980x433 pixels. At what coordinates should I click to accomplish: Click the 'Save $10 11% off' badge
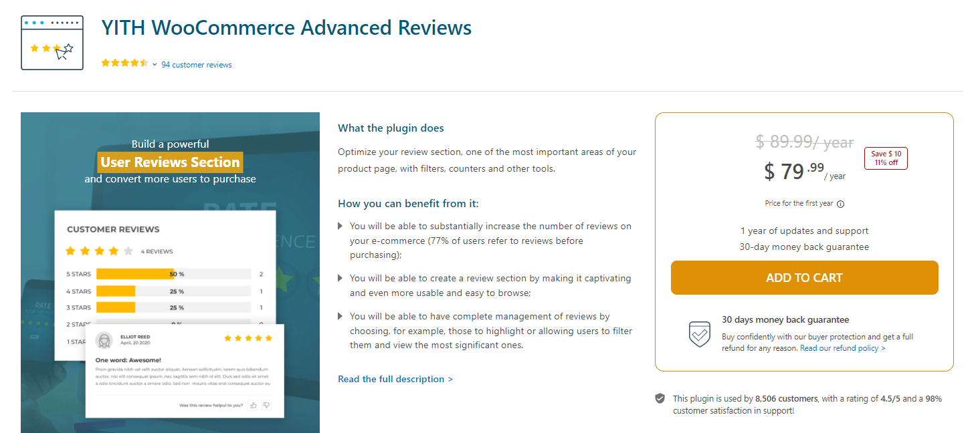pyautogui.click(x=885, y=158)
